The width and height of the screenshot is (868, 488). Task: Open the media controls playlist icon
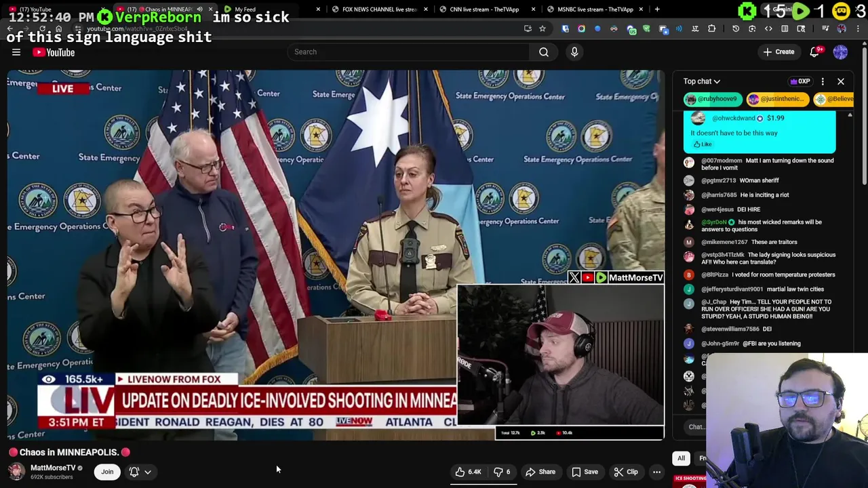pos(825,28)
